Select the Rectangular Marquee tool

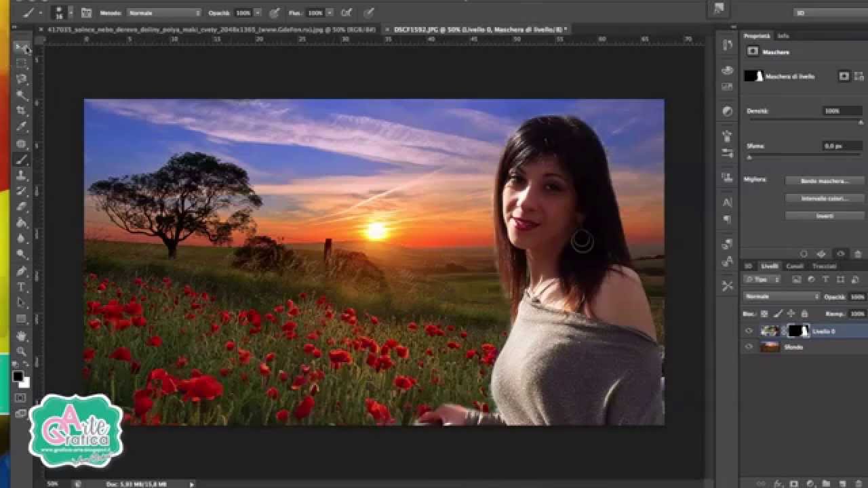click(x=22, y=64)
